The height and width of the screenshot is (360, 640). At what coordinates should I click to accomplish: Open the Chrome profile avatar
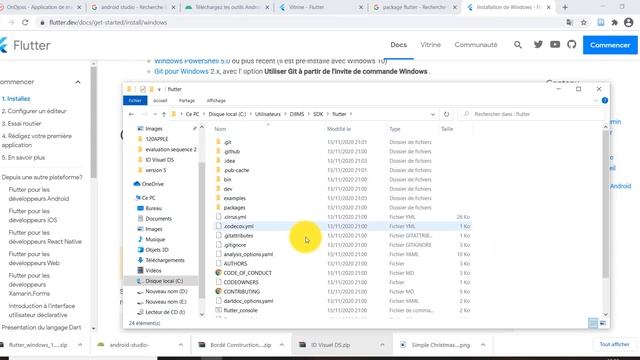tap(629, 22)
